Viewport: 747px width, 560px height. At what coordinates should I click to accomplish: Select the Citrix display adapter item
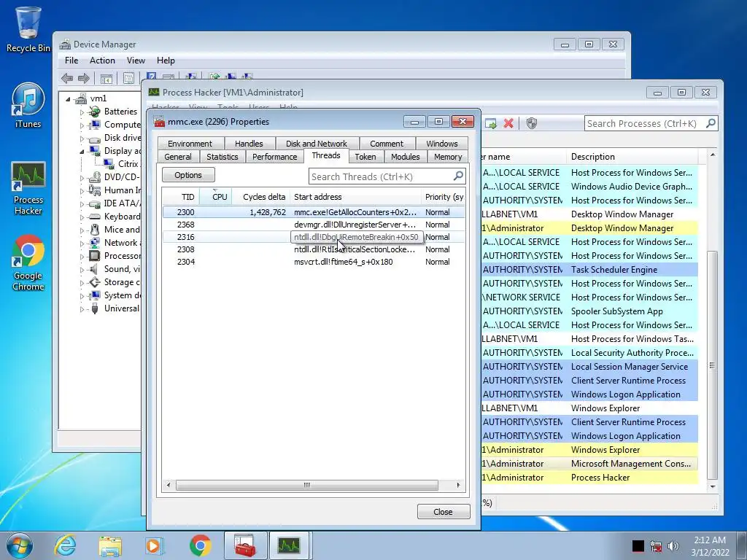122,164
